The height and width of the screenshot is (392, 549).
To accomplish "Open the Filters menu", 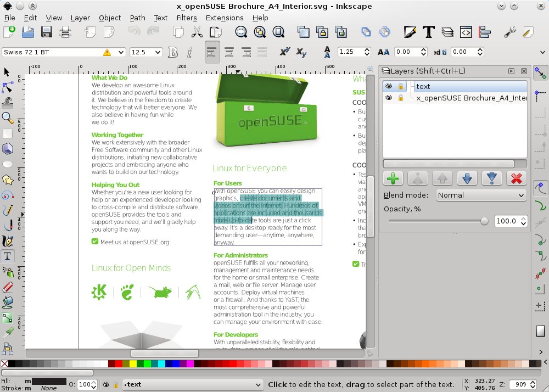I will (x=187, y=18).
